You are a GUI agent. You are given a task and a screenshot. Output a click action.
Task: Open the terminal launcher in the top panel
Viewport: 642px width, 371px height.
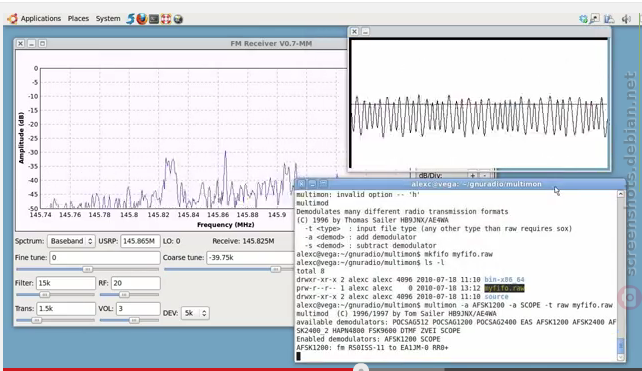click(154, 19)
